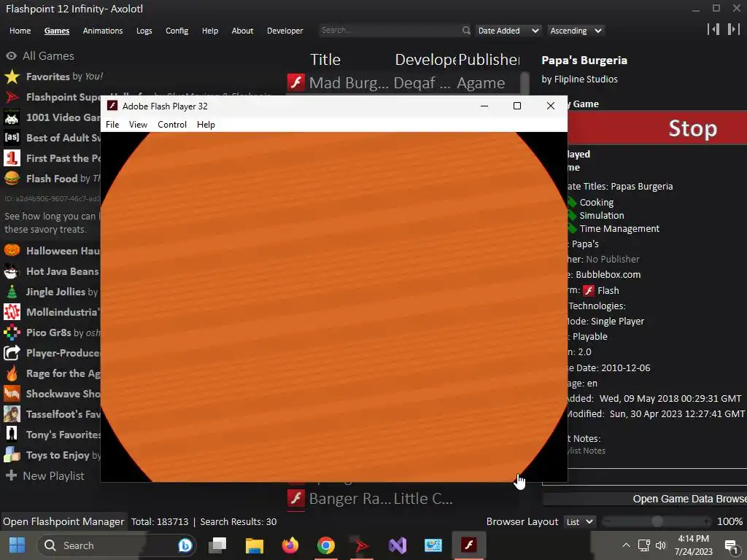Adjust the thumbnail scale slider
Viewport: 747px width, 560px height.
point(657,521)
